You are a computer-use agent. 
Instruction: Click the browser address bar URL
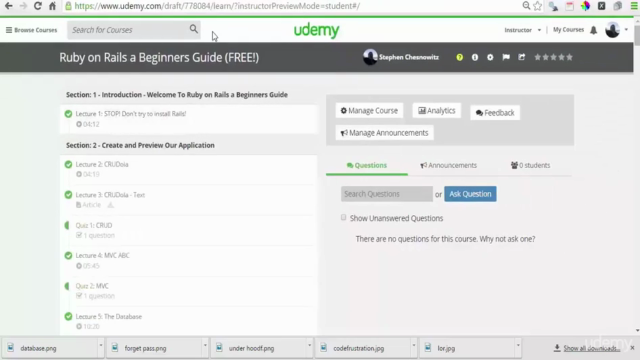216,6
